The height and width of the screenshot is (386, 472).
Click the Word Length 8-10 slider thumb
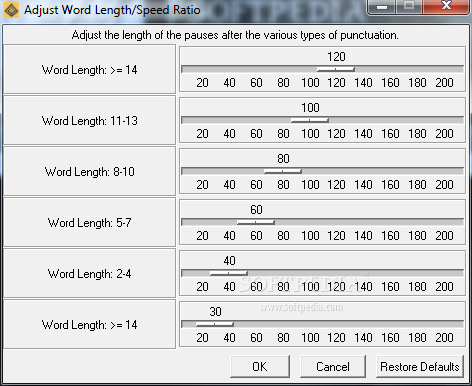tap(283, 171)
